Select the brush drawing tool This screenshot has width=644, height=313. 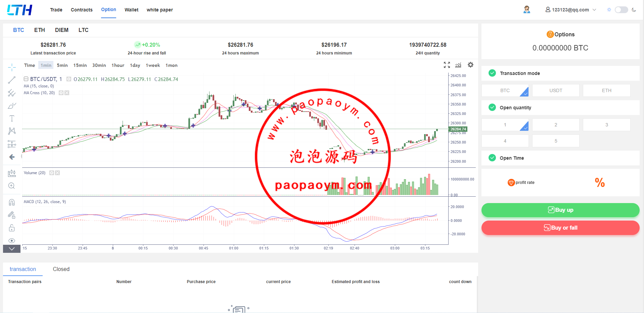12,106
